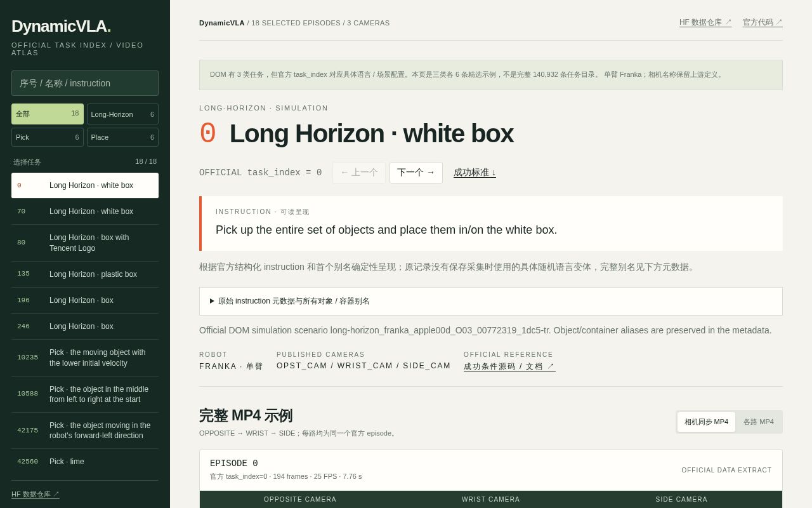Open 成功条件源码 / 文档 reference link
Viewport: 812px width, 508px height.
(509, 366)
